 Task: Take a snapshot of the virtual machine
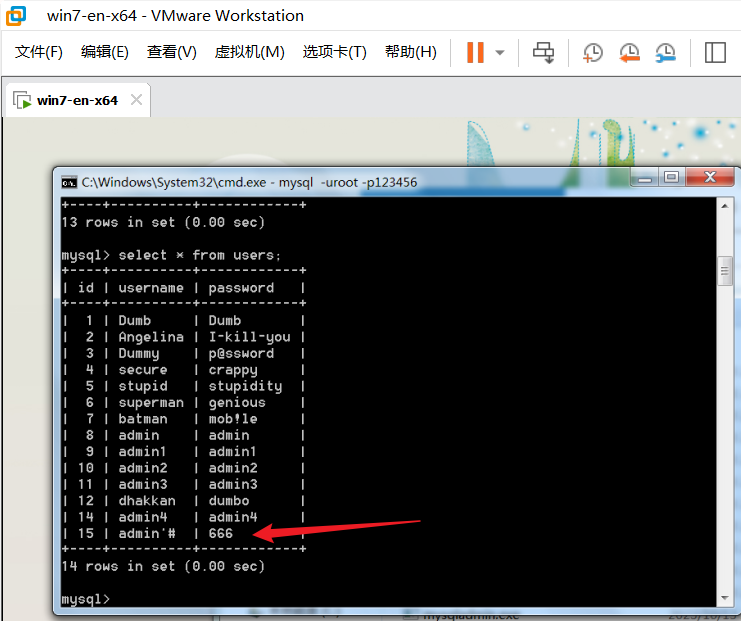coord(593,52)
